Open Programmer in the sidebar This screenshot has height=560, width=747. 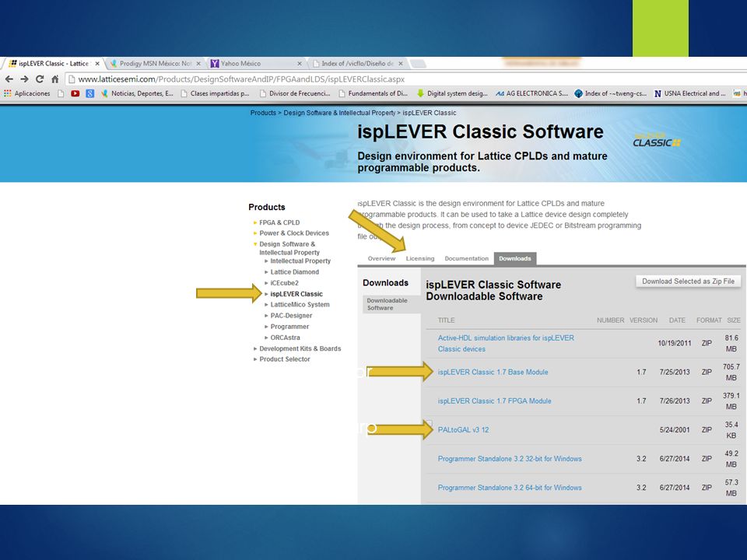289,327
